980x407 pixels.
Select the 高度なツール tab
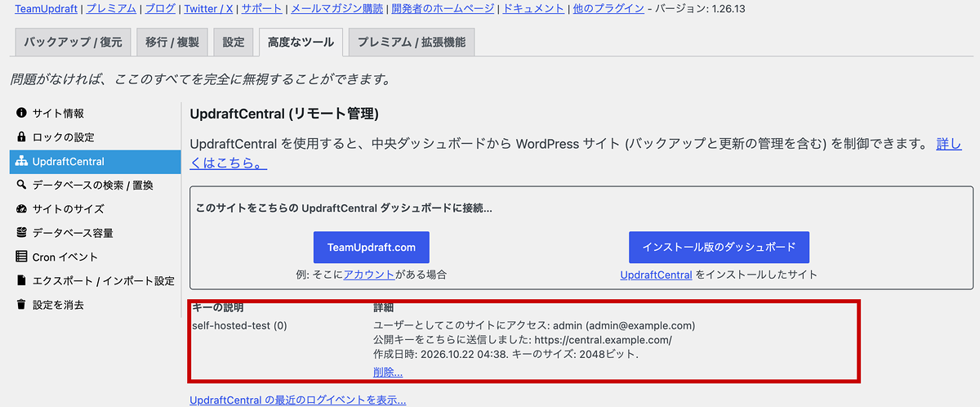(301, 42)
